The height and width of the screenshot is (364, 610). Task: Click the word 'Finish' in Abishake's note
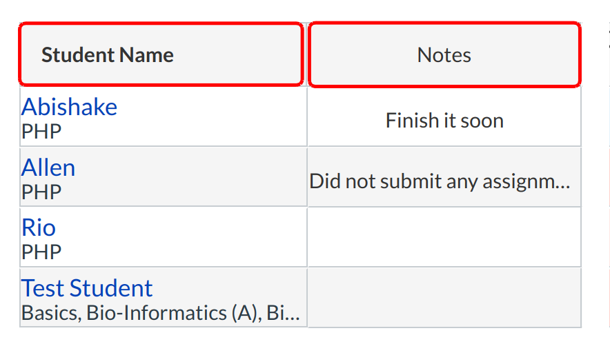click(x=406, y=121)
